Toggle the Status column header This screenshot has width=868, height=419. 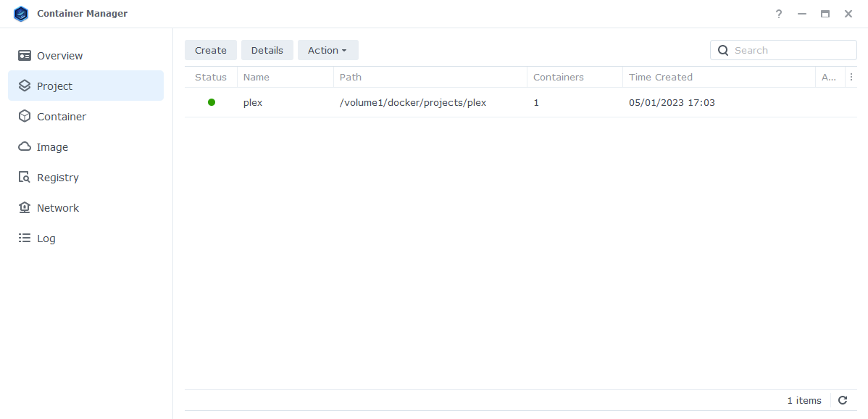pyautogui.click(x=210, y=77)
